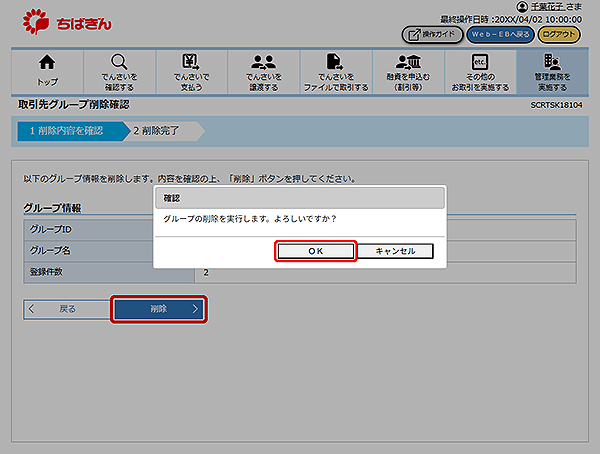Image resolution: width=600 pixels, height=454 pixels.
Task: Confirm deletion with OK button
Action: coord(314,251)
